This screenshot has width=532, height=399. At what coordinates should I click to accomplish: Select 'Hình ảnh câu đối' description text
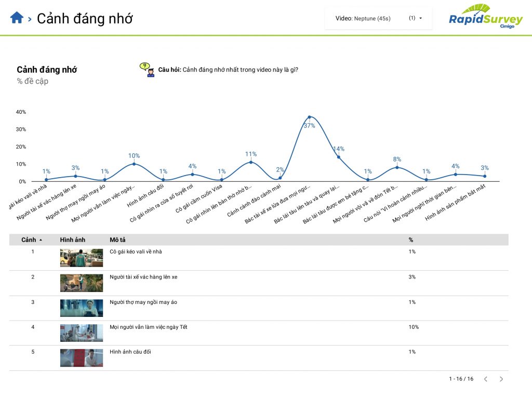click(130, 352)
